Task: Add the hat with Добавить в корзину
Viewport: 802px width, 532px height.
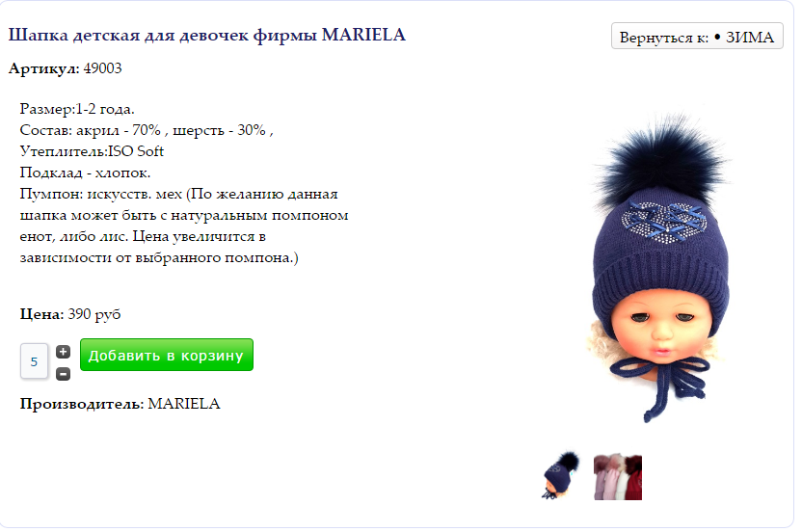Action: click(x=167, y=355)
